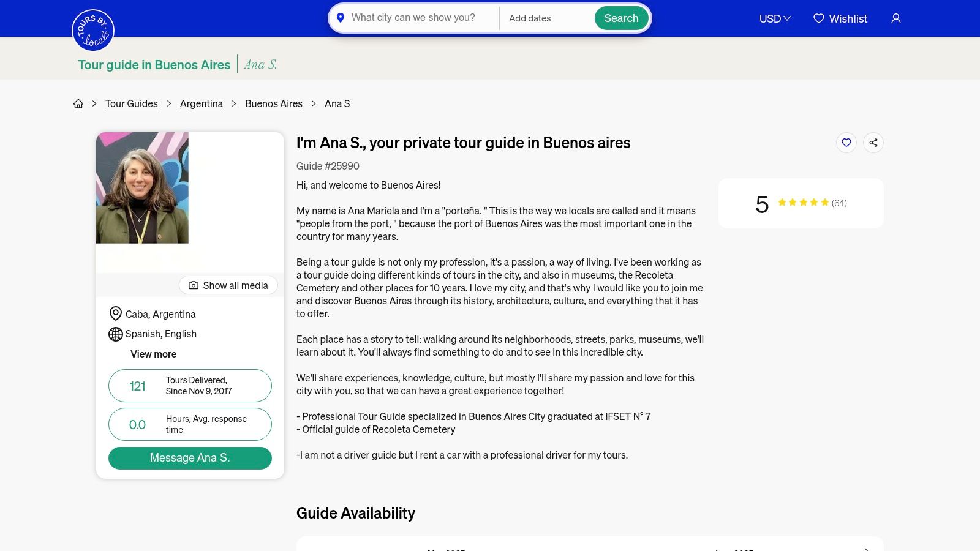Expand the USD currency dropdown
The image size is (980, 551).
pos(775,18)
